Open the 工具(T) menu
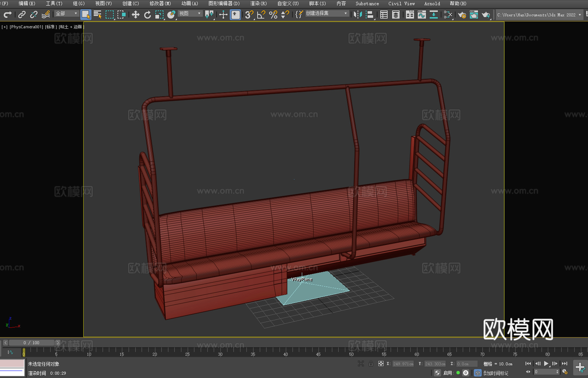Viewport: 588px width, 378px height. [54, 3]
